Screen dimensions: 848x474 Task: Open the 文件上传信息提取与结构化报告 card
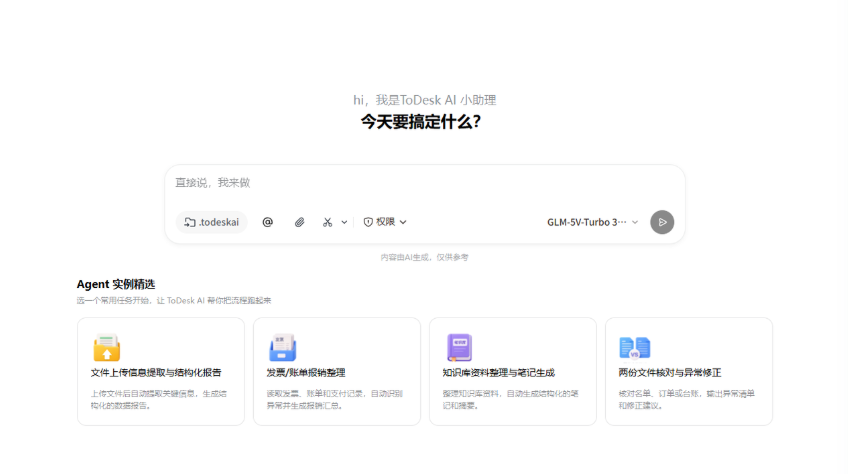point(161,371)
